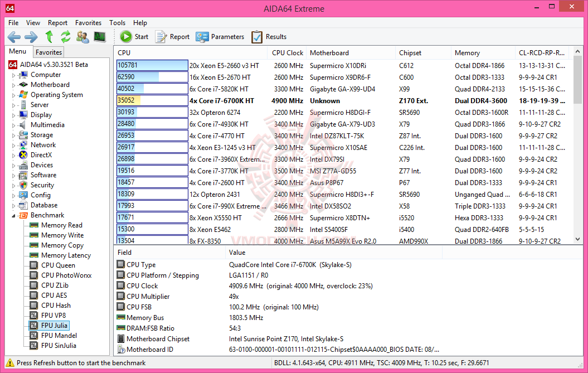Open the Report menu

coord(57,23)
